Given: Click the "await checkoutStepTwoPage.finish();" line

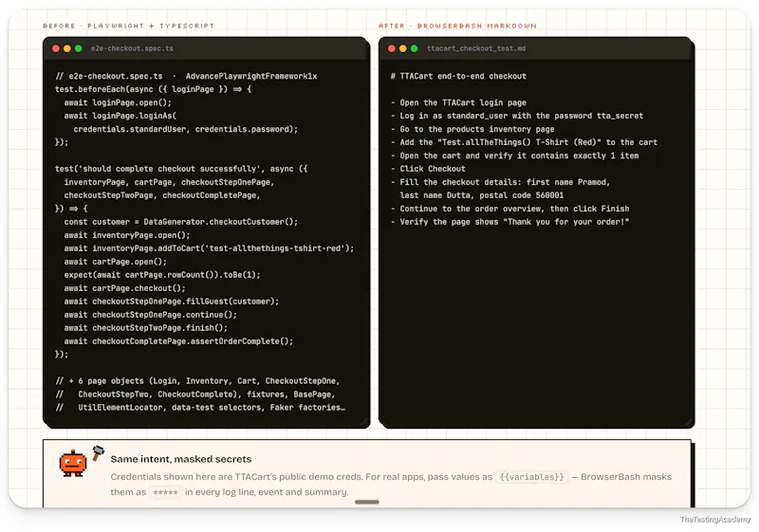Looking at the screenshot, I should [x=146, y=328].
